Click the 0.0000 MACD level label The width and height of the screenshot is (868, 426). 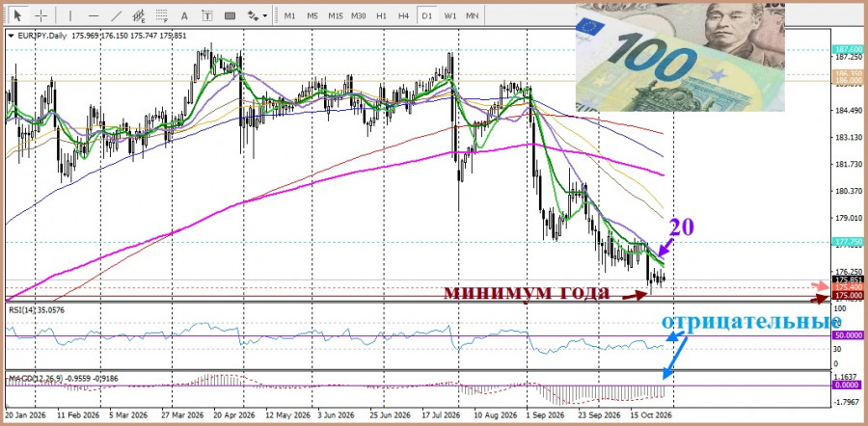tap(848, 386)
